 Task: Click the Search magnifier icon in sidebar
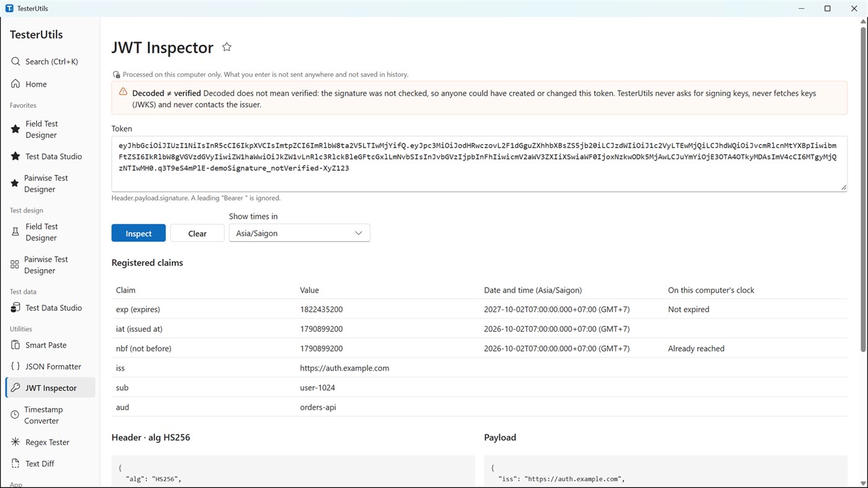pyautogui.click(x=16, y=61)
